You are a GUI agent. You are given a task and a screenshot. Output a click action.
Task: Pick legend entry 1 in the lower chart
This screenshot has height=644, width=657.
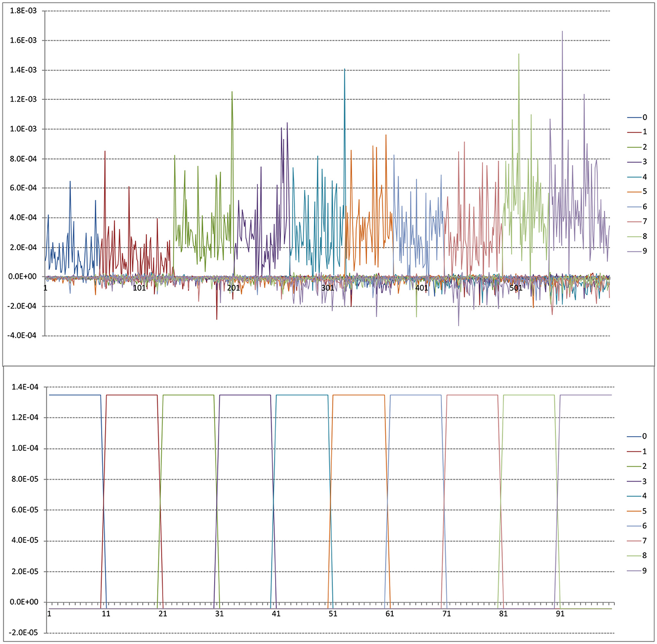(637, 451)
